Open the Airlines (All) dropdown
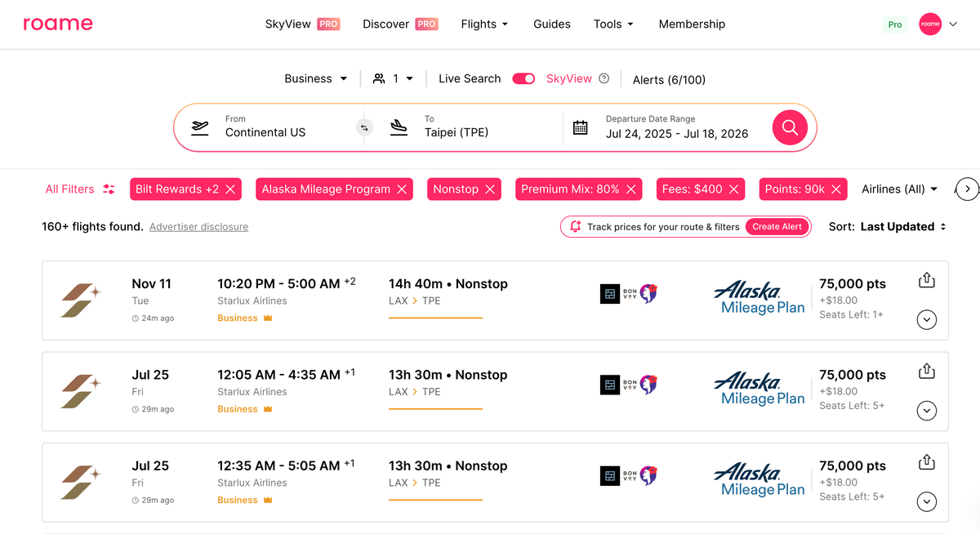This screenshot has height=534, width=980. tap(900, 189)
